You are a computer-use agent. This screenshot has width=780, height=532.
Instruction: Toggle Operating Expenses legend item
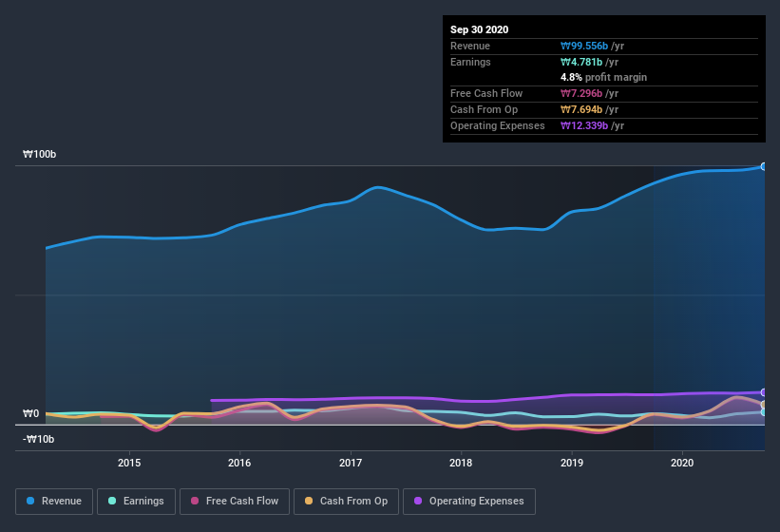468,501
